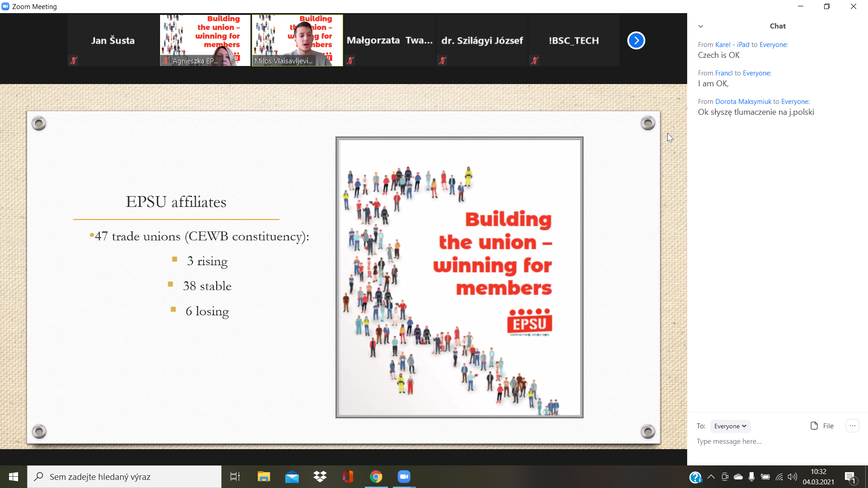Switch to Zoom on taskbar

404,477
